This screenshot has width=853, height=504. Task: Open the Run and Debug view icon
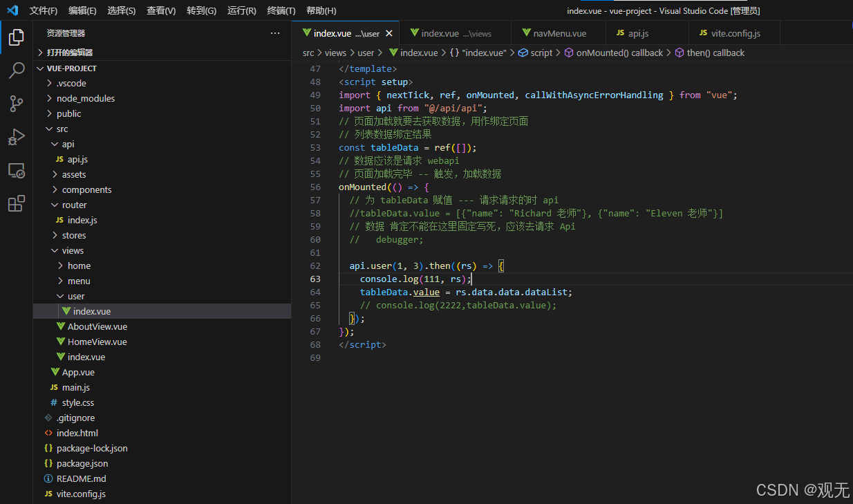17,137
